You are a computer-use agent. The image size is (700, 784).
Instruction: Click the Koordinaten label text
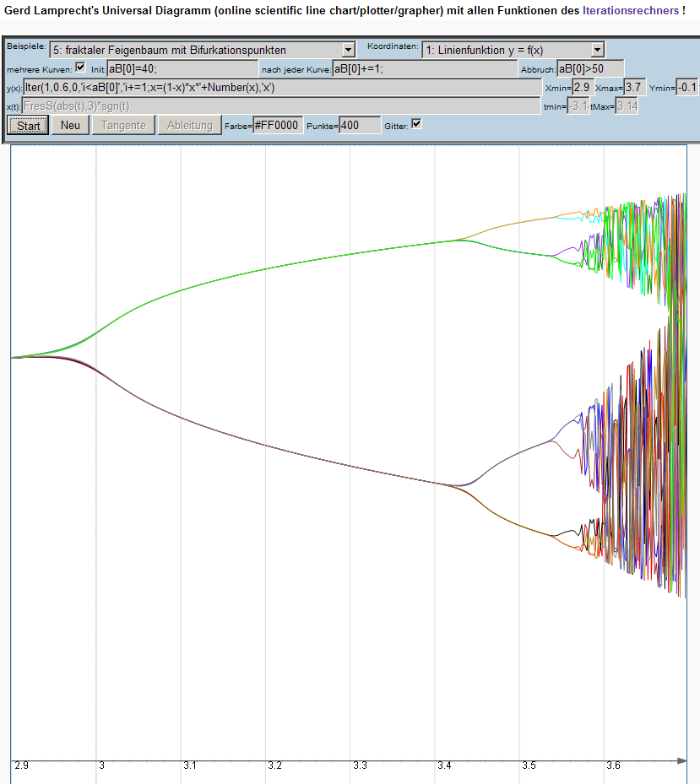coord(393,46)
